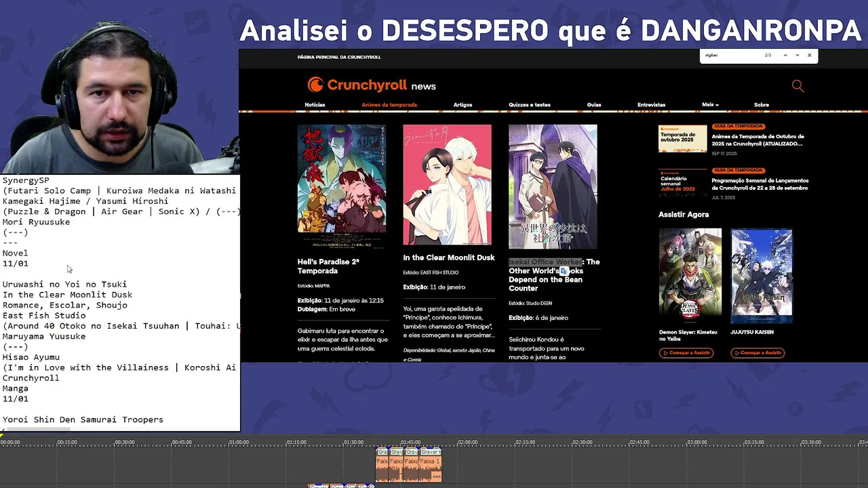This screenshot has width=868, height=488.
Task: Open the Guias menu item
Action: pos(594,104)
